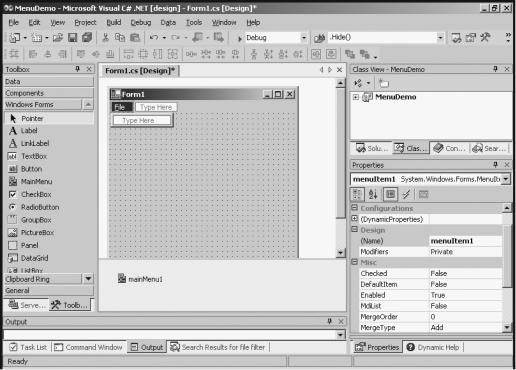Switch to the Task List tab
This screenshot has height=370, width=516.
click(x=28, y=347)
